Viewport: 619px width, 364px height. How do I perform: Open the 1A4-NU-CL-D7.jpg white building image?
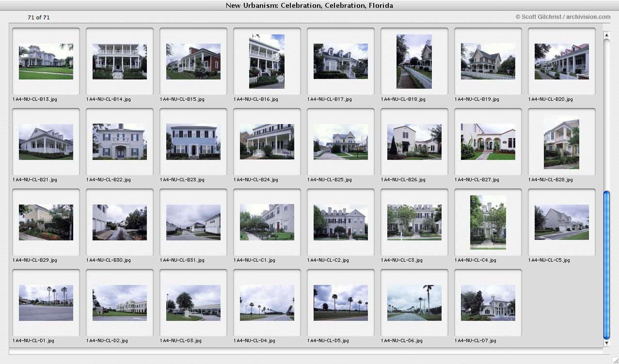coord(488,303)
